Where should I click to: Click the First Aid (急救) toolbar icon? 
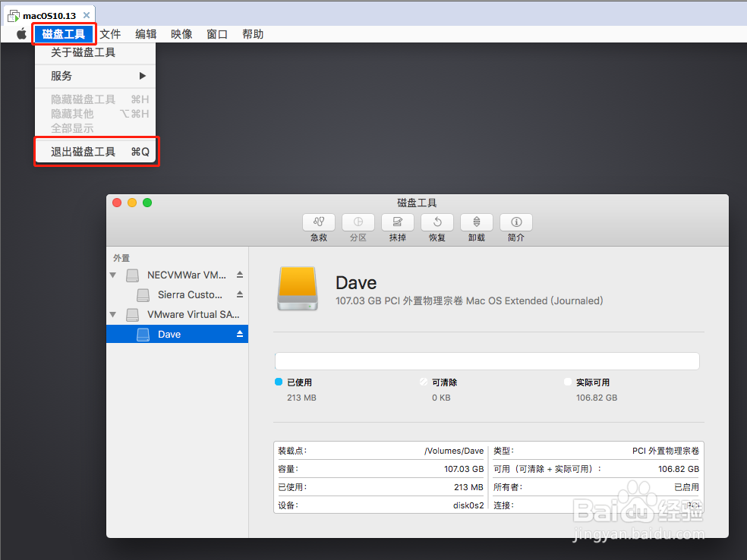pos(319,222)
